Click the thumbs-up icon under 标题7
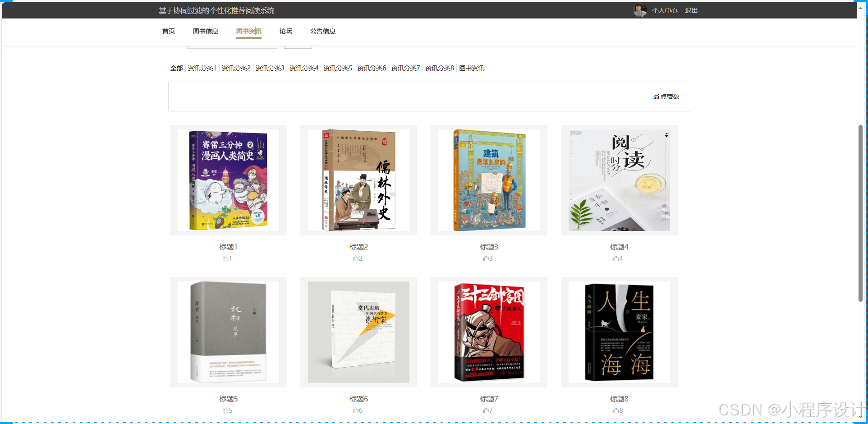Screen dimensions: 868x424 pyautogui.click(x=486, y=410)
